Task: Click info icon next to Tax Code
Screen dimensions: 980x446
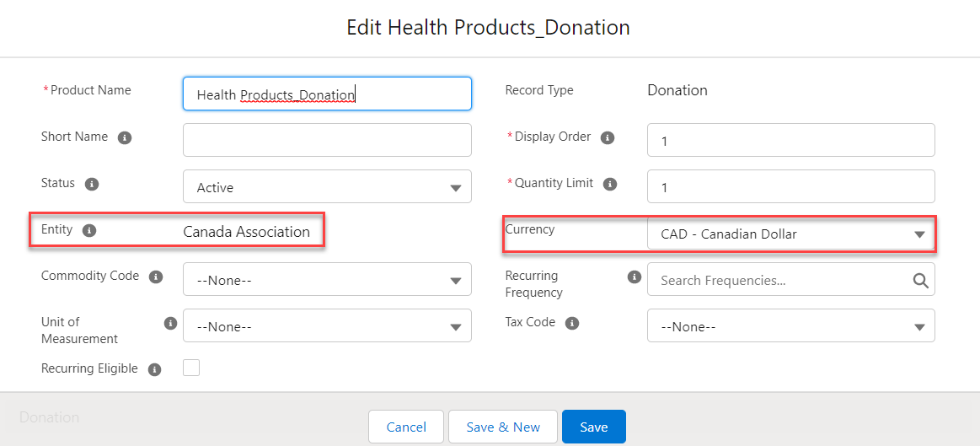Action: (572, 323)
